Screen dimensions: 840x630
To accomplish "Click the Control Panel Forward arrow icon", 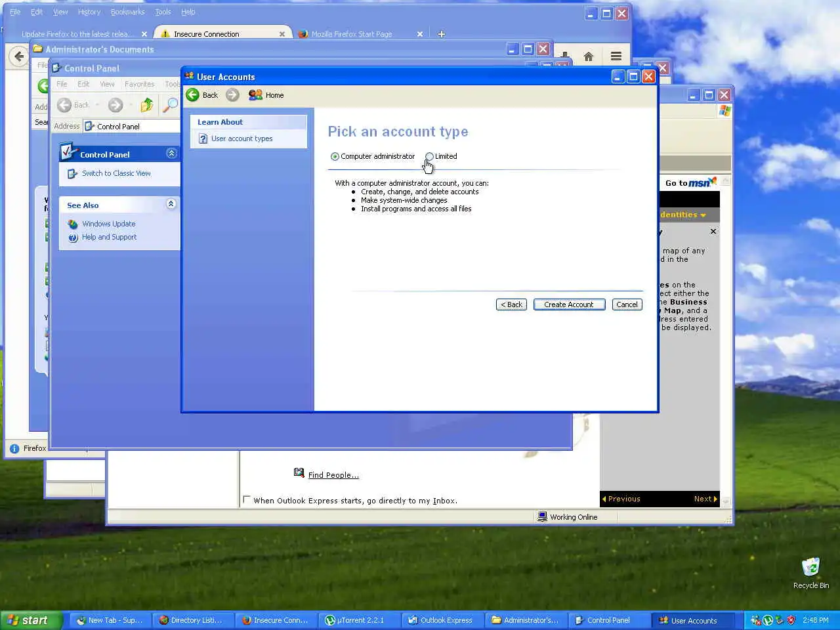I will [x=115, y=105].
